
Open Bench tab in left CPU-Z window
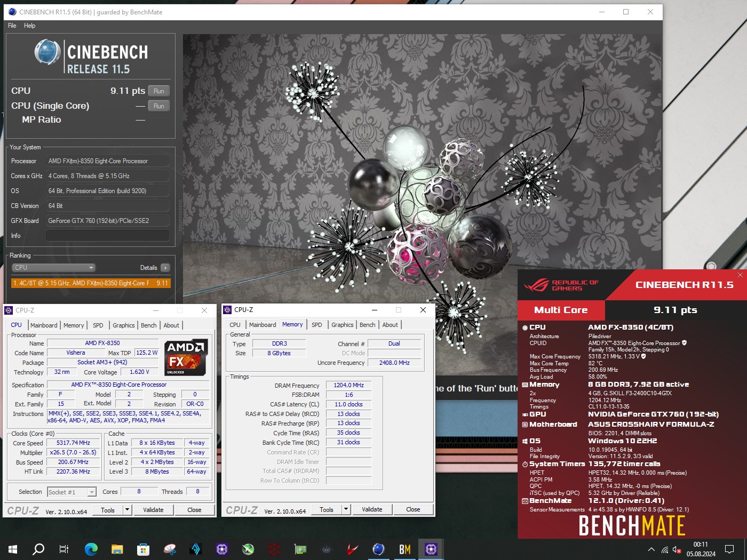click(x=149, y=325)
